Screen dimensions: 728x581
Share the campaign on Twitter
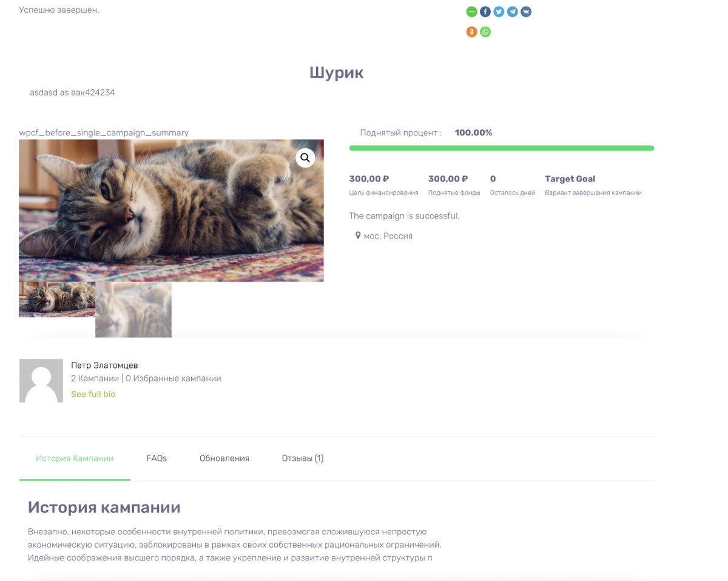tap(499, 12)
